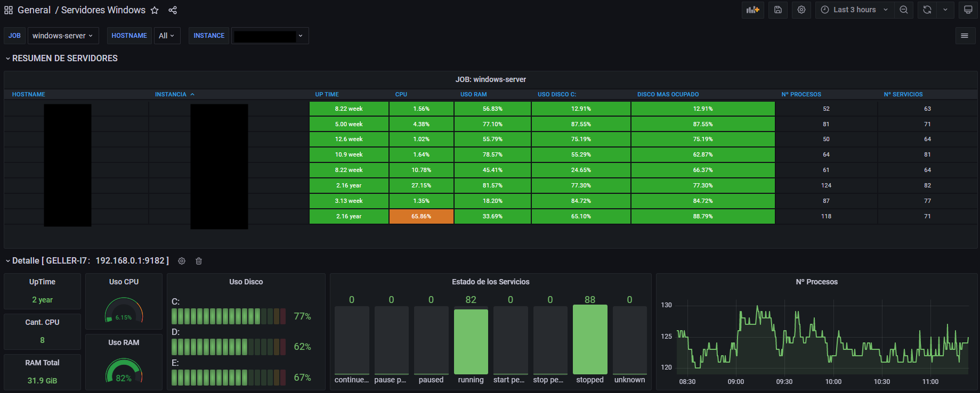
Task: Click the D: disk usage bar
Action: [x=229, y=347]
